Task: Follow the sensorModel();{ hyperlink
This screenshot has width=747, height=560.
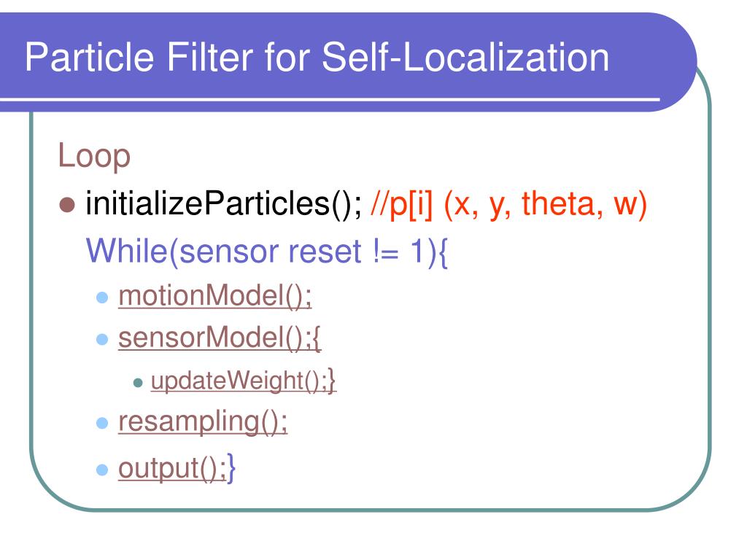Action: pyautogui.click(x=220, y=338)
